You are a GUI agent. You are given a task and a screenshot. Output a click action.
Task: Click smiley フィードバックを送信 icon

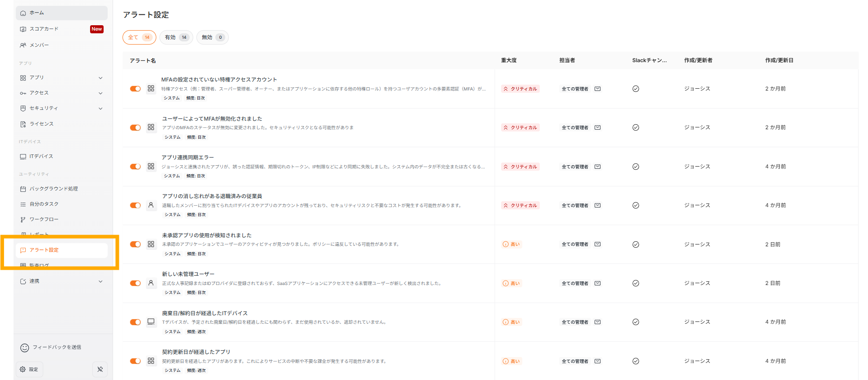pyautogui.click(x=25, y=348)
